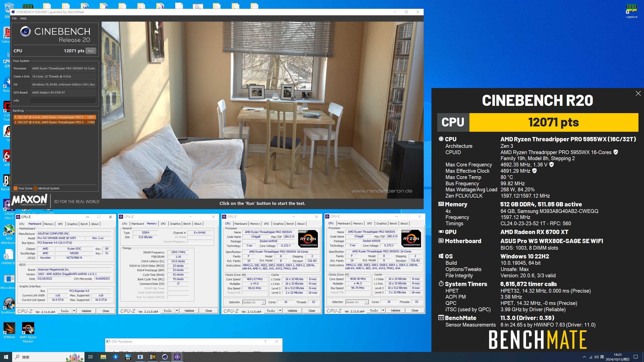Switch to Bench tab in Core #8 CPU-Z window
The width and height of the screenshot is (644, 362).
(290, 224)
